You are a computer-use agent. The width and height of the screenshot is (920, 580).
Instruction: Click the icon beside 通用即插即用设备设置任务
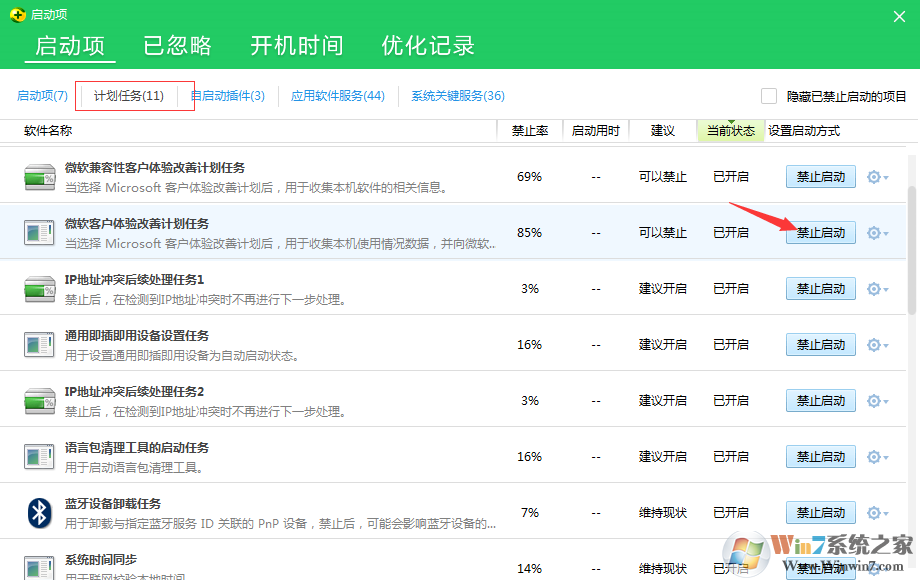tap(39, 345)
